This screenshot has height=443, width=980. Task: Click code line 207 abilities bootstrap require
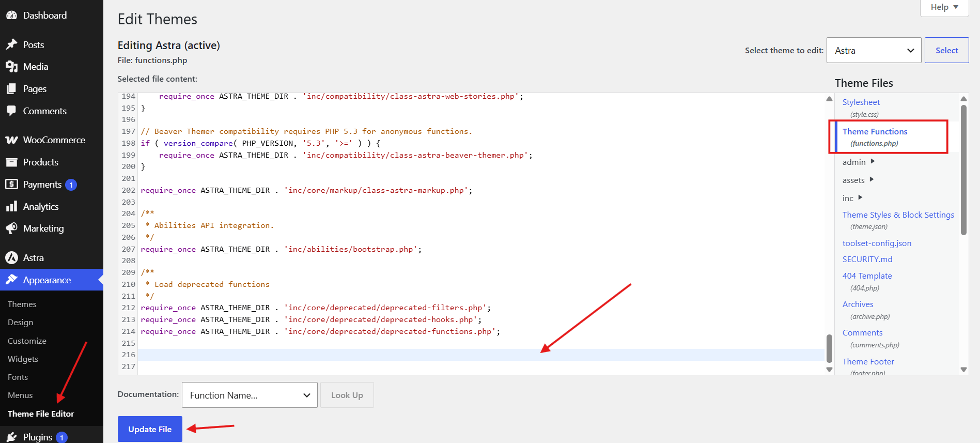(281, 249)
